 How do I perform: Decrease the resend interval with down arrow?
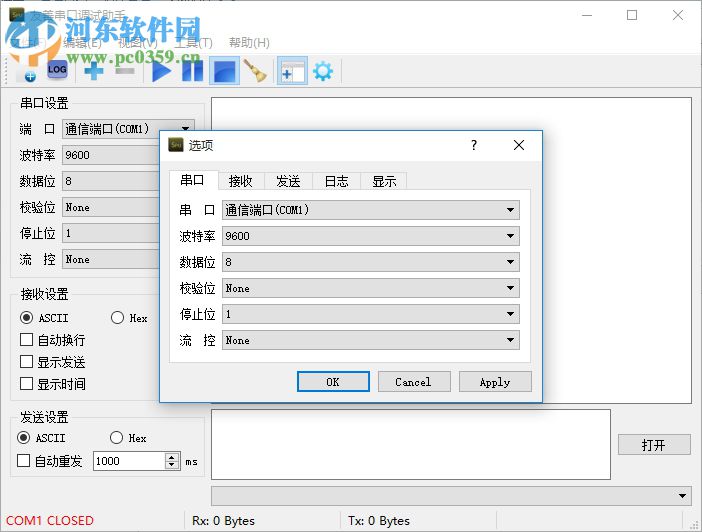click(172, 465)
